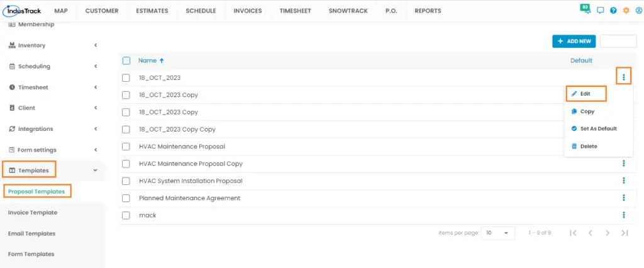The image size is (644, 268).
Task: Expand the Form settings section chevron
Action: tap(96, 150)
